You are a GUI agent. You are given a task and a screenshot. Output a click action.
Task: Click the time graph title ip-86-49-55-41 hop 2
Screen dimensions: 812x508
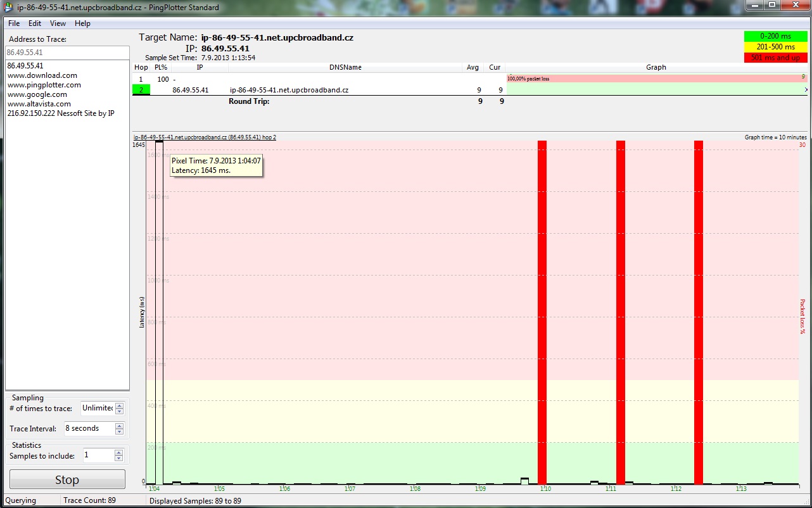(205, 137)
